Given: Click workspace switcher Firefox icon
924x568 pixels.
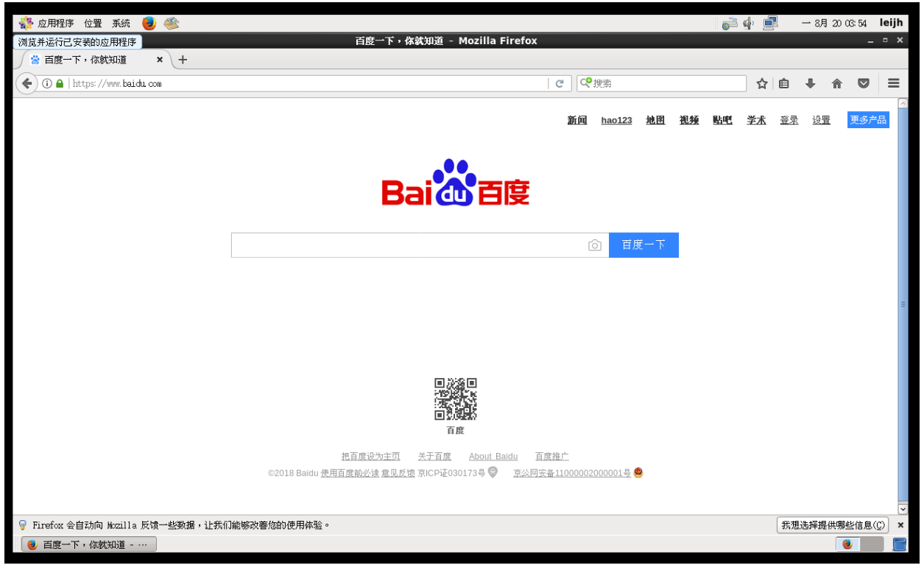Looking at the screenshot, I should [847, 544].
